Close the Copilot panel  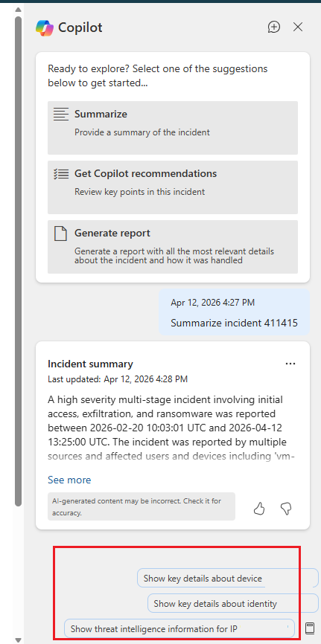coord(298,27)
